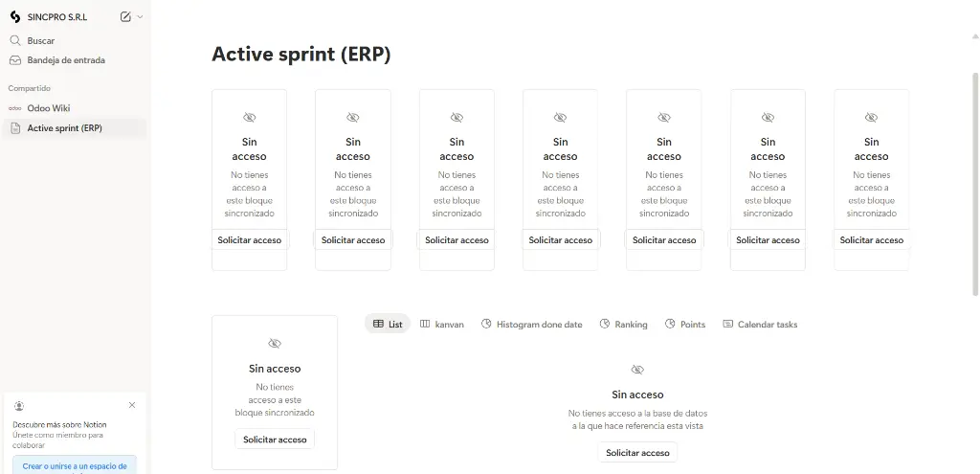Screen dimensions: 980x474
Task: Expand the chevron next to compose icon
Action: click(140, 17)
